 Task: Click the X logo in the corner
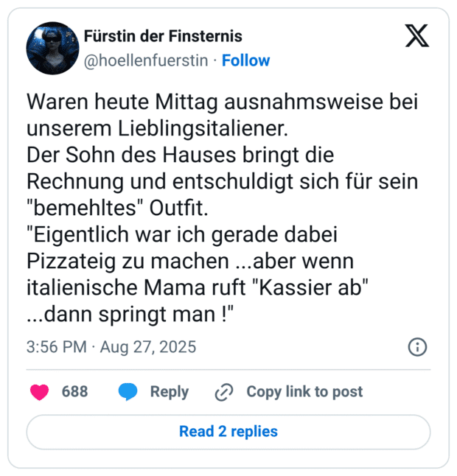tap(417, 35)
